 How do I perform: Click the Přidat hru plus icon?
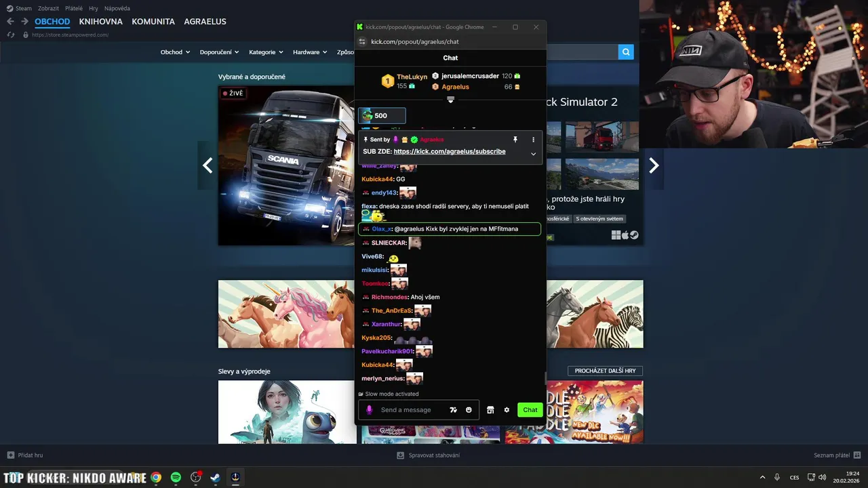click(10, 455)
